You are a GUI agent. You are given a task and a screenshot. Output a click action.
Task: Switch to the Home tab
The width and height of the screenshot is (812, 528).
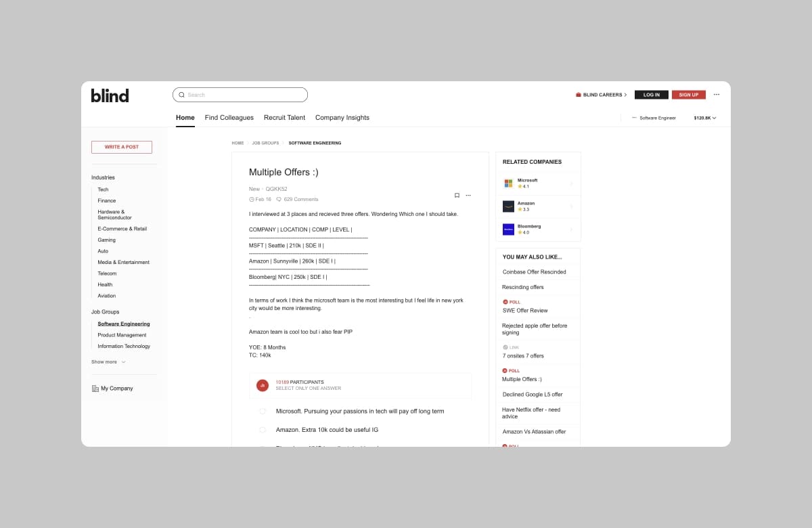[x=185, y=118]
